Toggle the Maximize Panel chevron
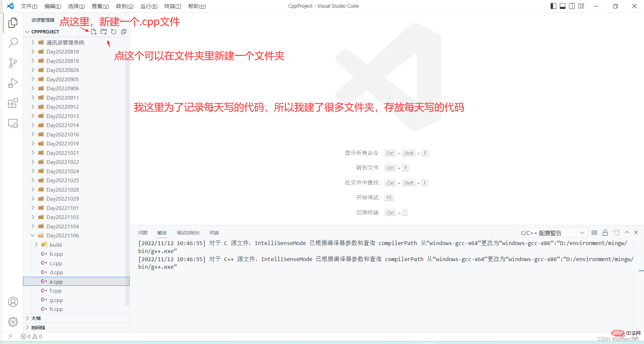Viewport: 644px width, 344px height. point(627,232)
